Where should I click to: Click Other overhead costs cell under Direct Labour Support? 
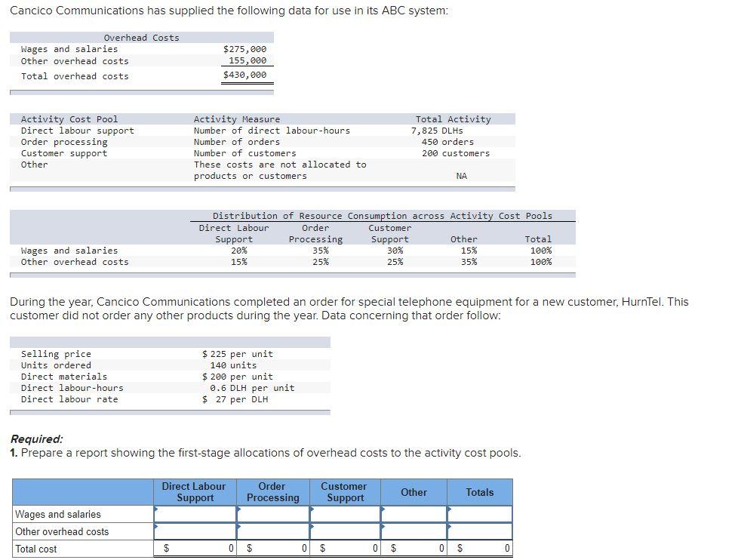point(195,531)
